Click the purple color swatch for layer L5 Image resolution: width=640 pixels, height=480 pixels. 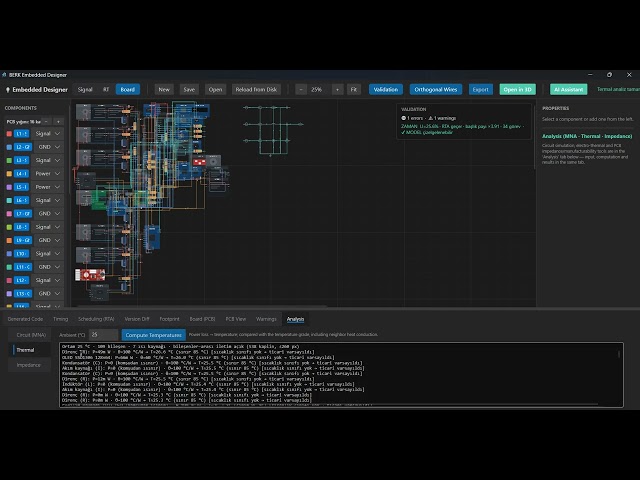pyautogui.click(x=9, y=187)
